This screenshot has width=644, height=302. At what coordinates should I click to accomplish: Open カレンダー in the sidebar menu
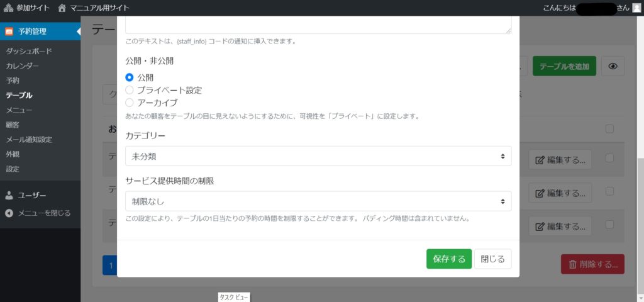(x=22, y=66)
